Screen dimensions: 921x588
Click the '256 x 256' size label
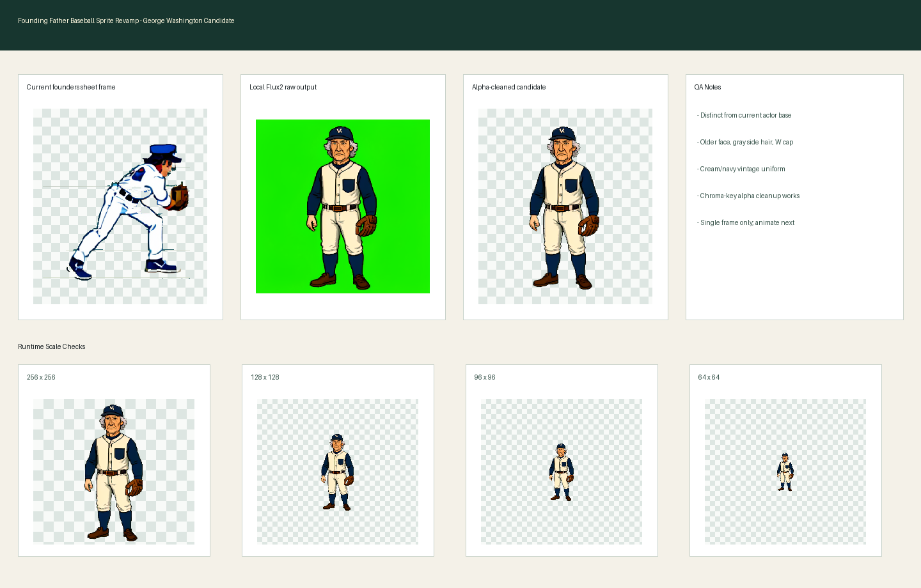click(41, 378)
